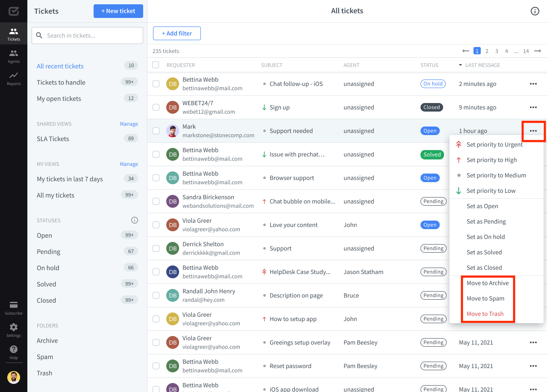Check the Support needed ticket from Mark

[156, 131]
